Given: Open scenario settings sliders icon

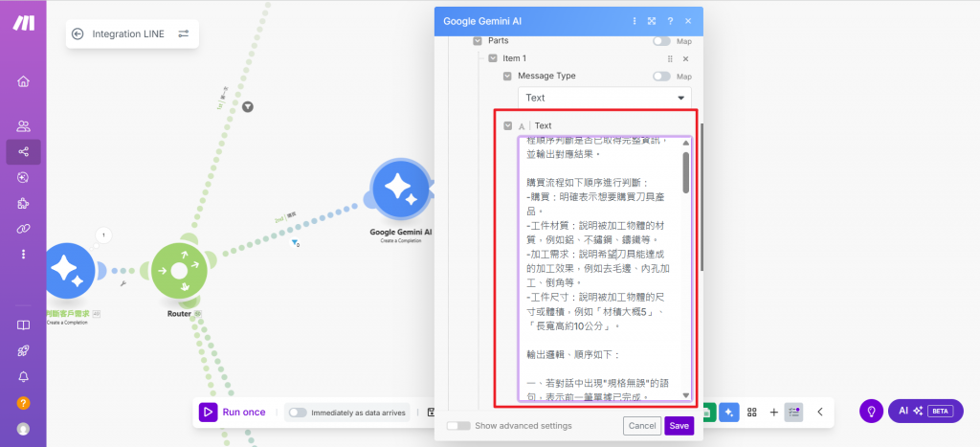Looking at the screenshot, I should 183,34.
